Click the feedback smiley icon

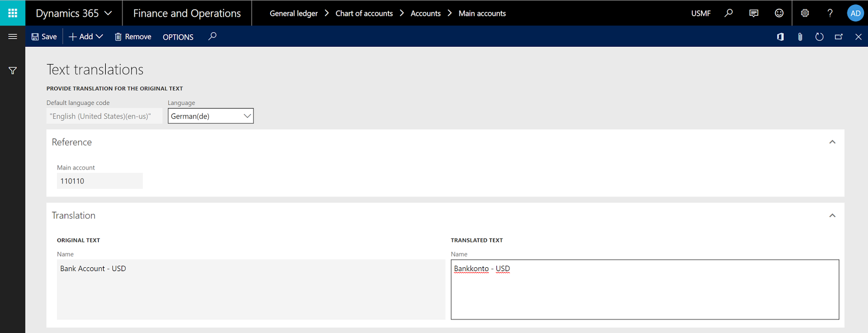(779, 13)
